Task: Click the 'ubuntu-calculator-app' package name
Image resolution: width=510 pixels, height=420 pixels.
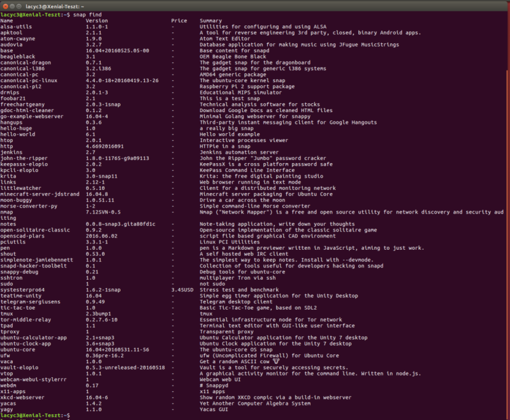Action: [x=34, y=338]
